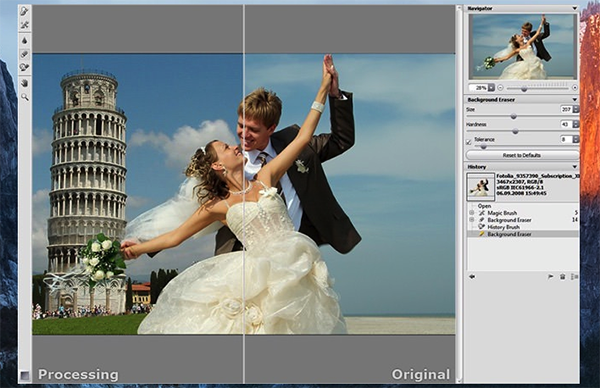
Task: Click the zoom in plus button in Navigator
Action: (574, 88)
